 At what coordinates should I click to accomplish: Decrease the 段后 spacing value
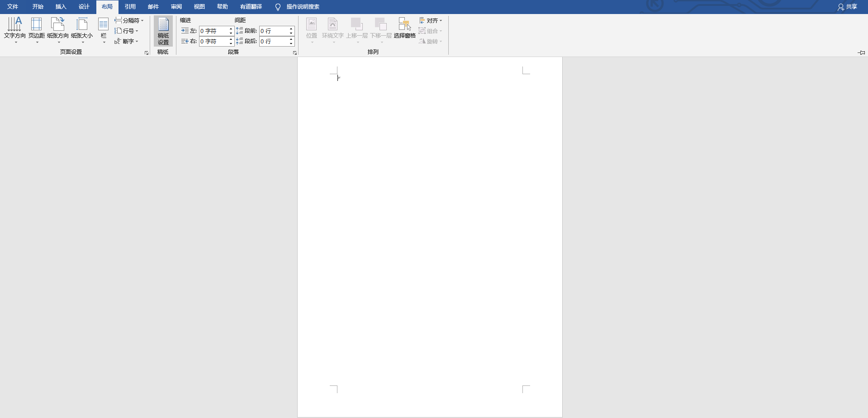pos(291,43)
